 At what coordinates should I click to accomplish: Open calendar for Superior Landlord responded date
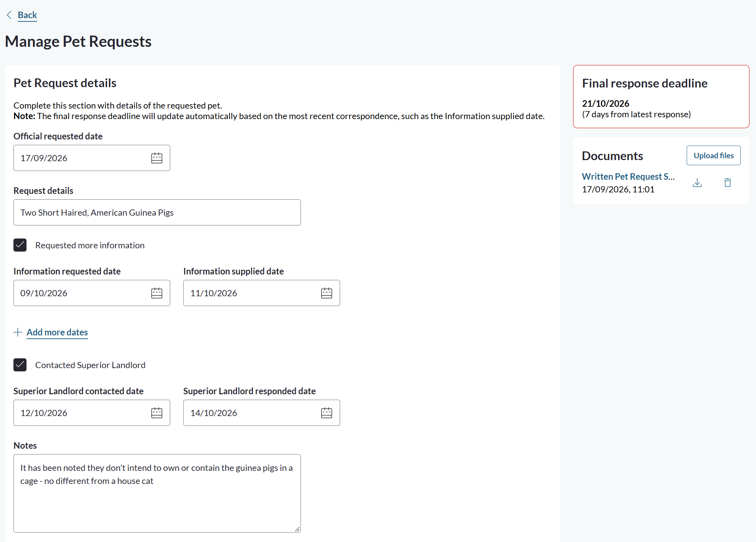point(327,413)
